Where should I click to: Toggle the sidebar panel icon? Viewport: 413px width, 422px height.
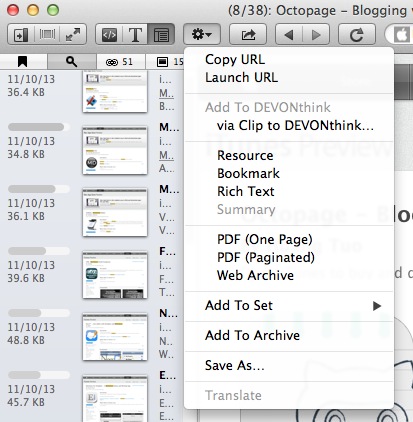[21, 34]
